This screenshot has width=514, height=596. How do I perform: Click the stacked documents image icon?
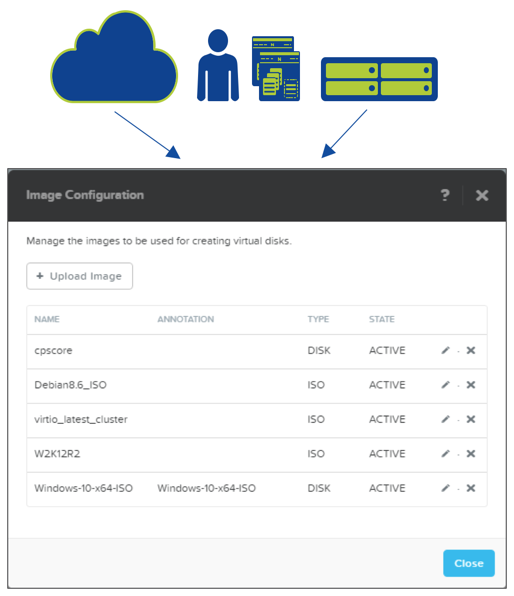(276, 69)
